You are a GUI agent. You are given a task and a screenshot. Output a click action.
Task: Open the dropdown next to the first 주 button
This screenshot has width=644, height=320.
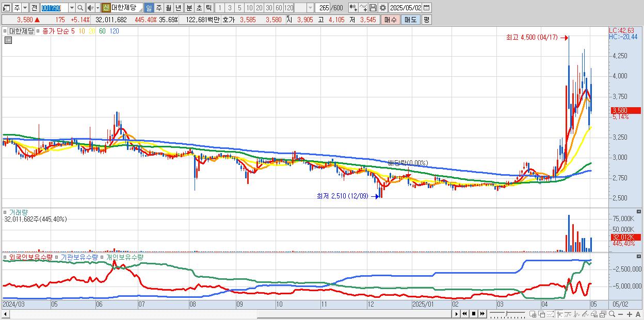(x=25, y=8)
